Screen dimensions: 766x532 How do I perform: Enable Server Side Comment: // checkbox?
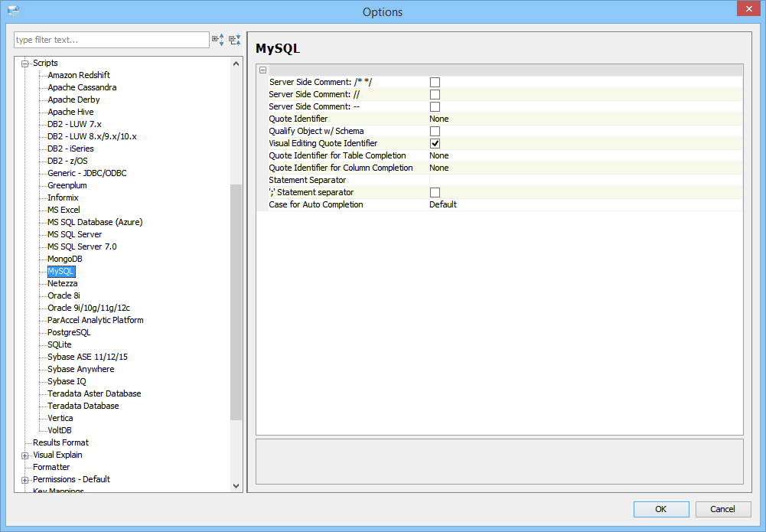(435, 94)
